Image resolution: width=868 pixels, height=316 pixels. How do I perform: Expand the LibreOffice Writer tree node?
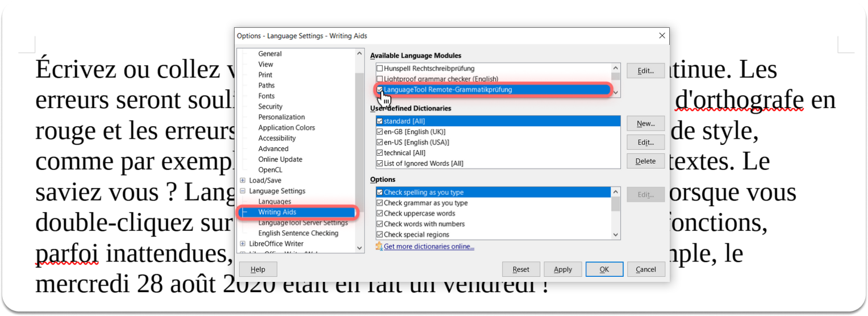[243, 244]
